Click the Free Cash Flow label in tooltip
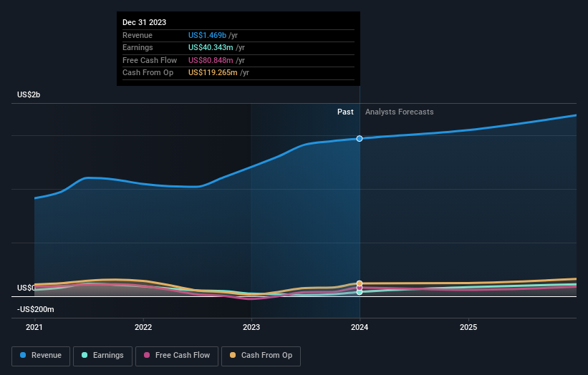588x375 pixels. coord(150,60)
